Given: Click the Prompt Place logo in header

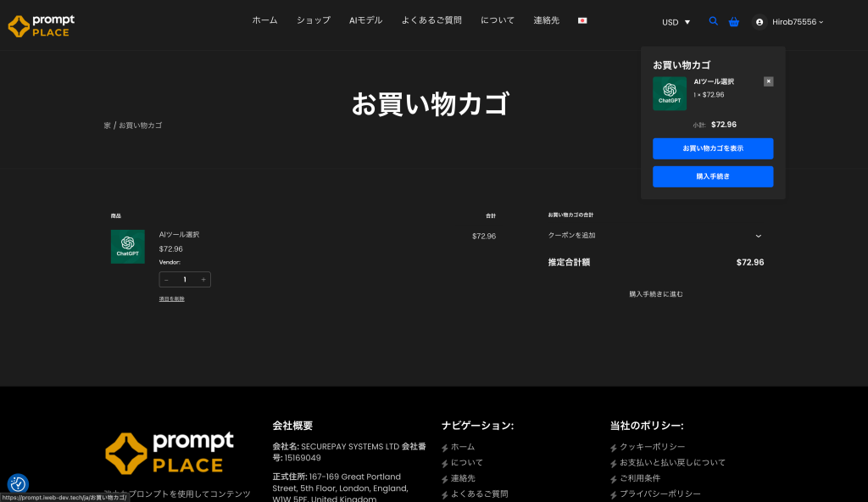Looking at the screenshot, I should pyautogui.click(x=42, y=25).
